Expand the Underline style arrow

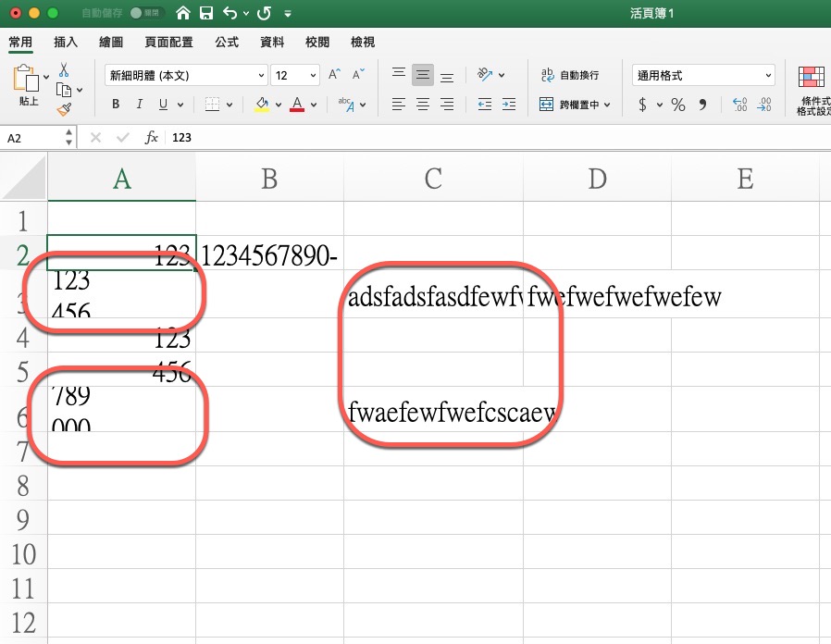click(x=180, y=105)
